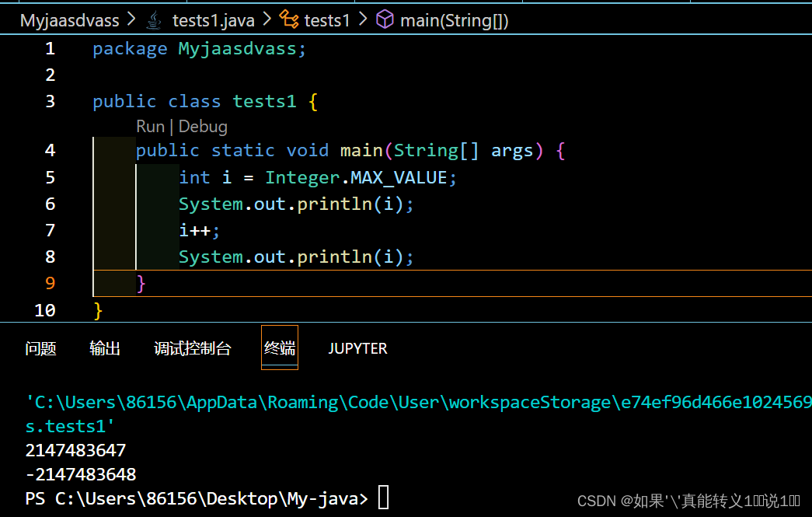This screenshot has width=812, height=517.
Task: Click the Java file icon in breadcrumb
Action: (153, 21)
